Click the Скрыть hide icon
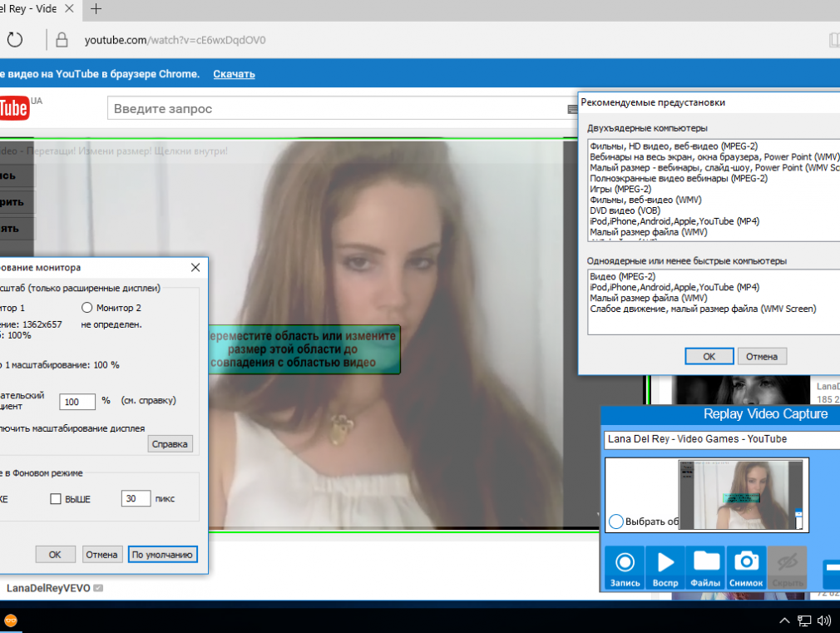The width and height of the screenshot is (840, 633). 787,568
